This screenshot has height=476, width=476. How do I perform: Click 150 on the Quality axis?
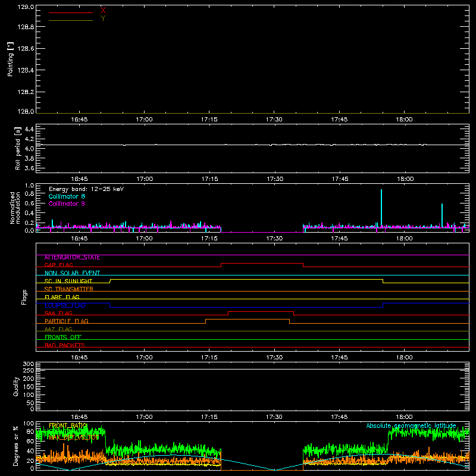[29, 387]
